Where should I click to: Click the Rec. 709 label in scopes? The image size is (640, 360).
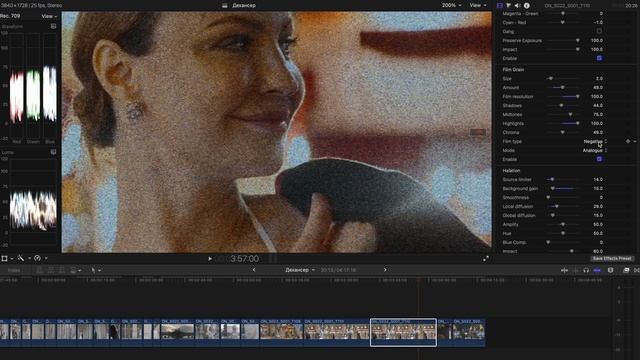point(10,16)
